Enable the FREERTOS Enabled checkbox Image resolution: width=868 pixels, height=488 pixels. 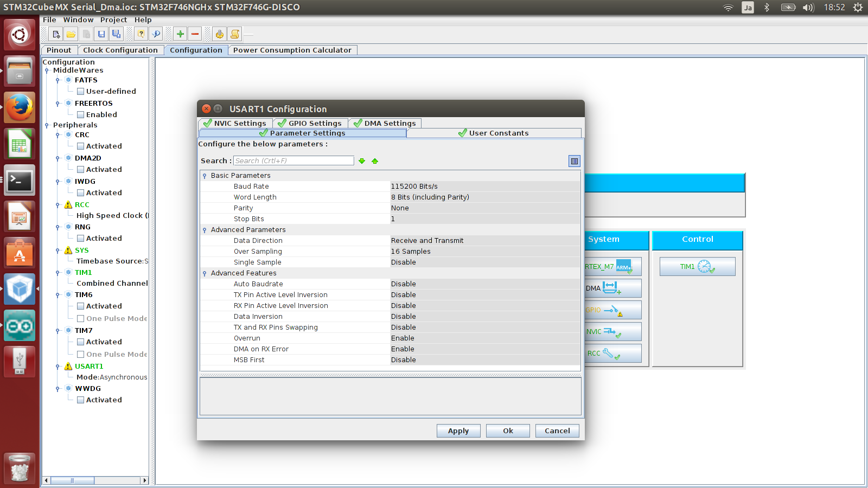pos(80,115)
